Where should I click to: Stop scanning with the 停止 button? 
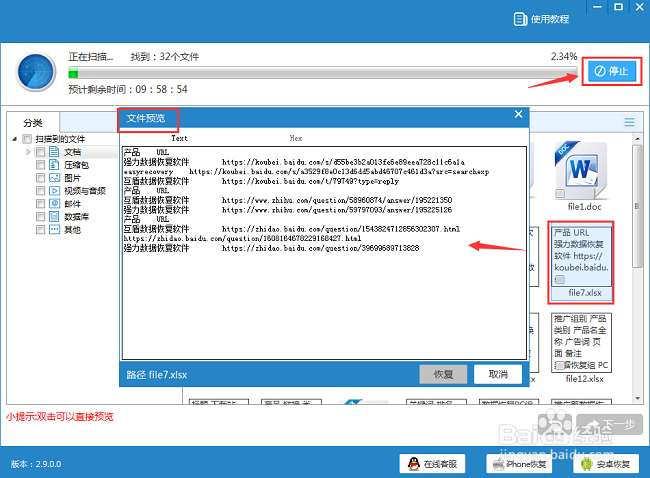point(611,71)
